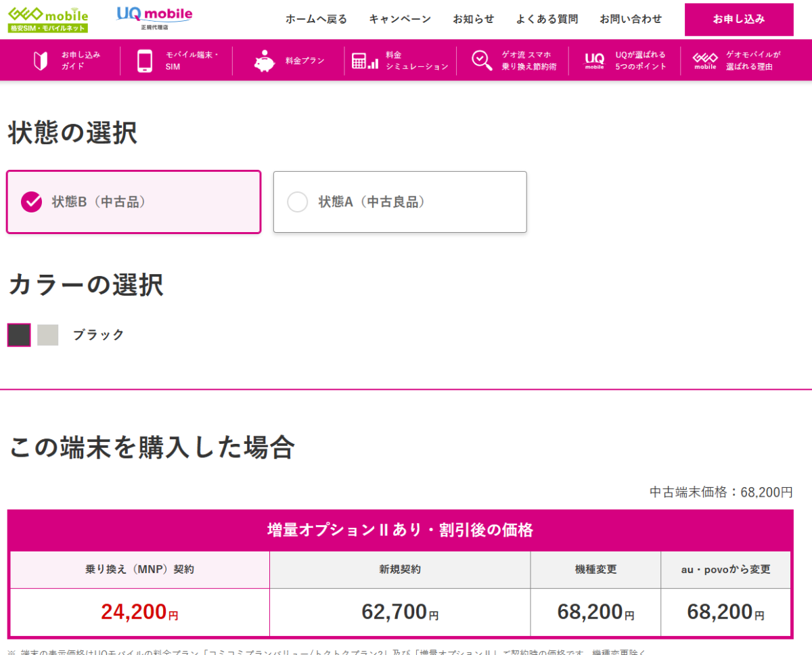Click the magnifying glass savings tips icon

[x=482, y=61]
